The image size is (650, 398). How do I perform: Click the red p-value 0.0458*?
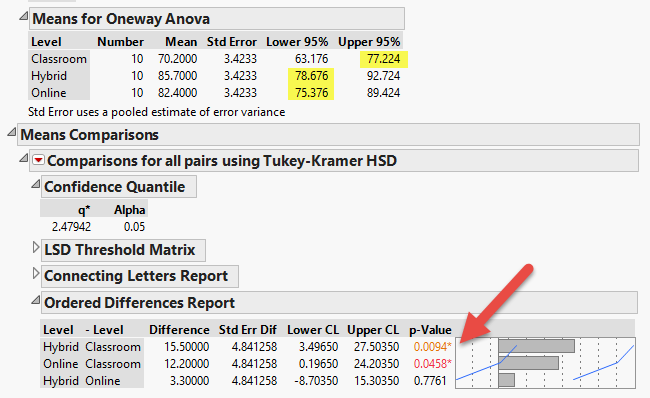(433, 364)
